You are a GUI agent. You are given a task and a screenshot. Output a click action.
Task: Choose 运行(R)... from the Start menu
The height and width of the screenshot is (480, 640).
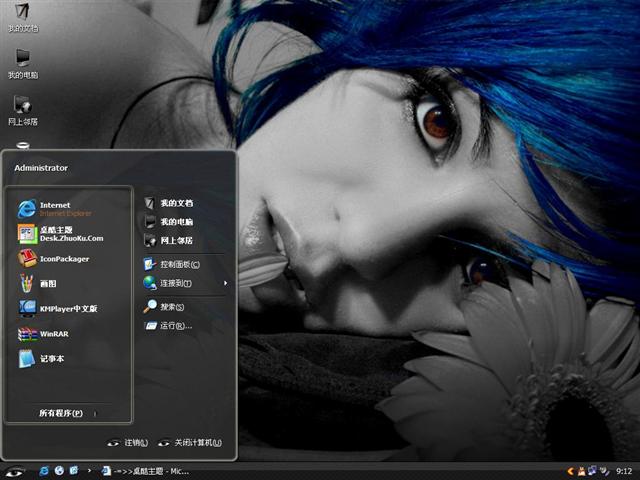[x=175, y=325]
